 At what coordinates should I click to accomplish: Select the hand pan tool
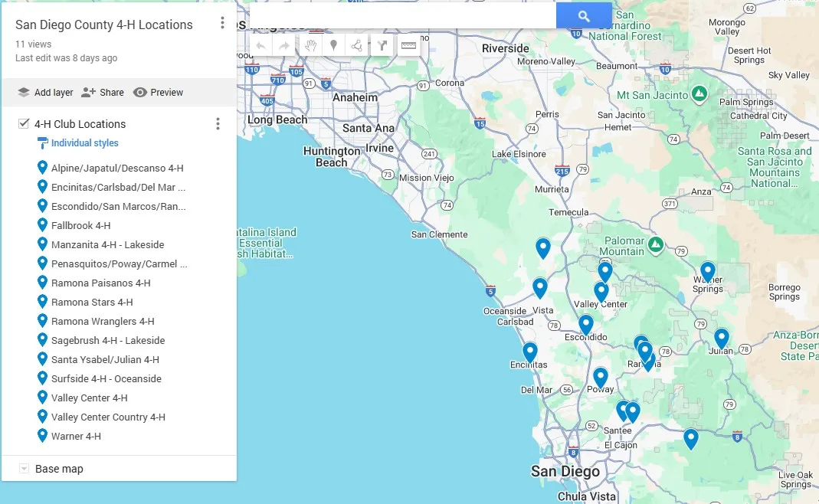[x=310, y=44]
